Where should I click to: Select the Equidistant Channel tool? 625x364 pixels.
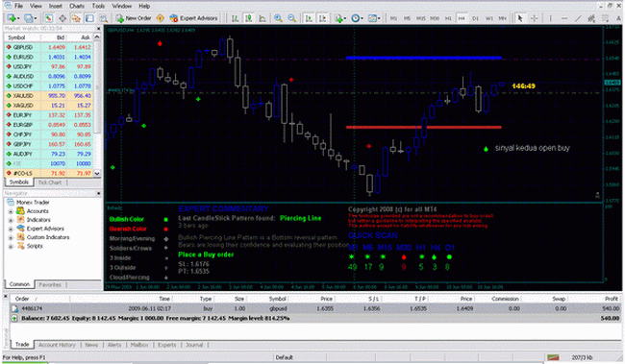point(591,18)
